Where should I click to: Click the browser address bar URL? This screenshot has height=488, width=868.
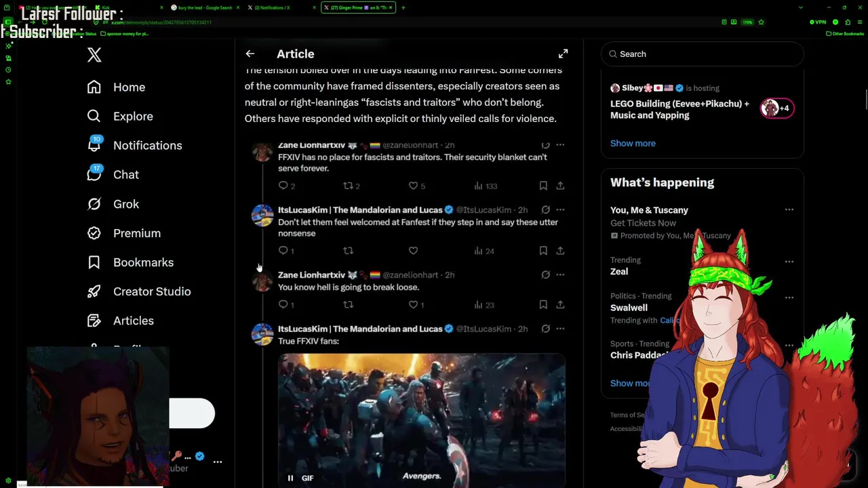161,22
